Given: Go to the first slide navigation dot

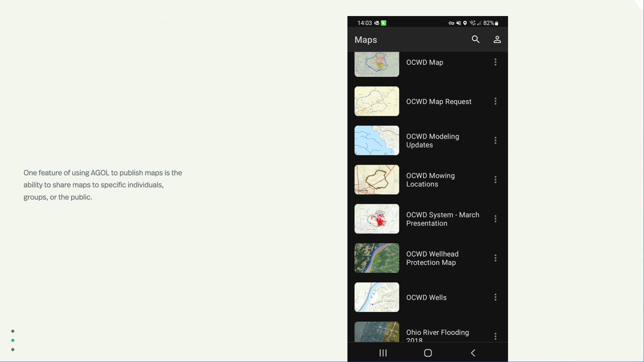Looking at the screenshot, I should (13, 331).
